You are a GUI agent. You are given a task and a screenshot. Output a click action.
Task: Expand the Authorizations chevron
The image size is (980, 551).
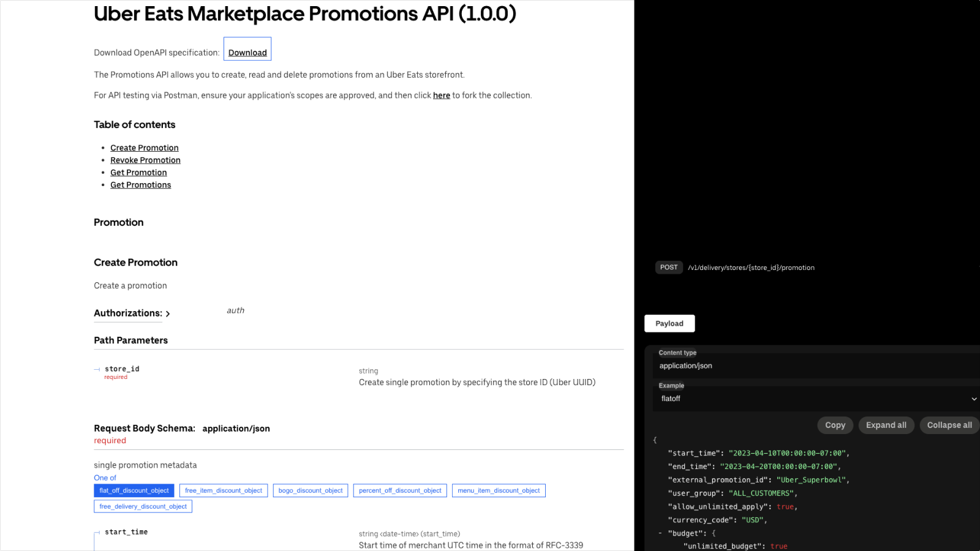click(x=168, y=313)
